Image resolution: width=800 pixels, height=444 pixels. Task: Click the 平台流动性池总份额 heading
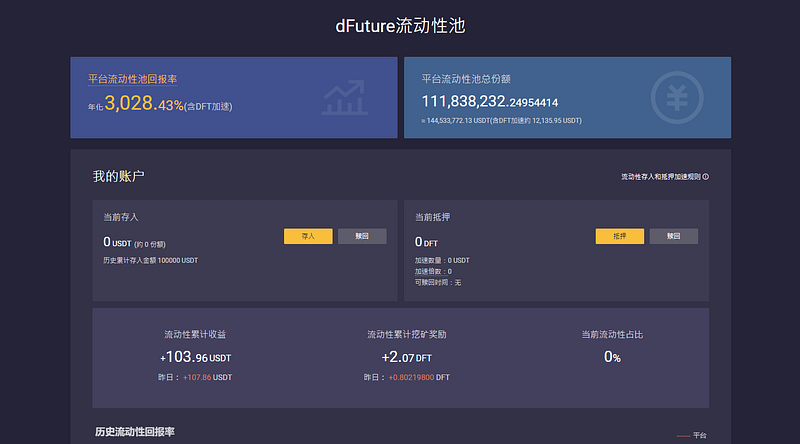tap(466, 79)
